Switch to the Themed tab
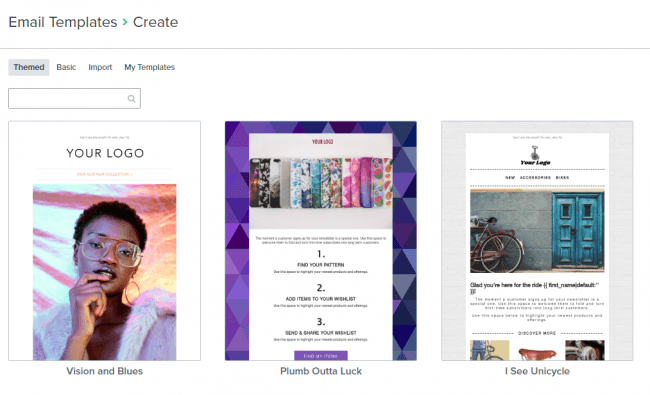The width and height of the screenshot is (650, 395). click(x=29, y=67)
